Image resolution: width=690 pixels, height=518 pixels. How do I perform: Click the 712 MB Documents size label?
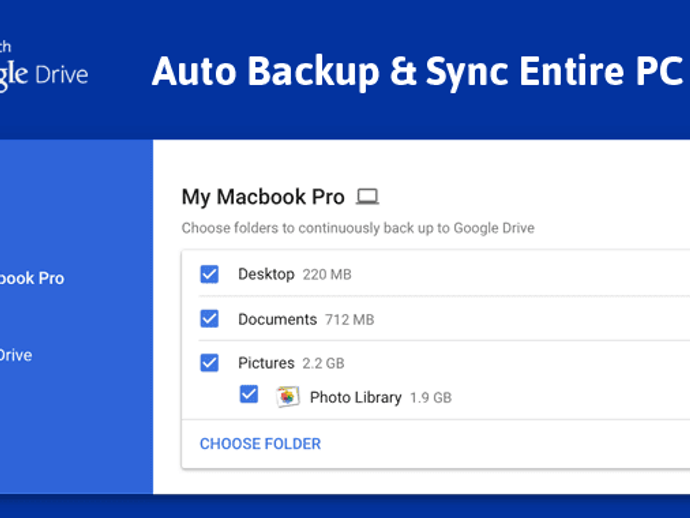click(349, 320)
